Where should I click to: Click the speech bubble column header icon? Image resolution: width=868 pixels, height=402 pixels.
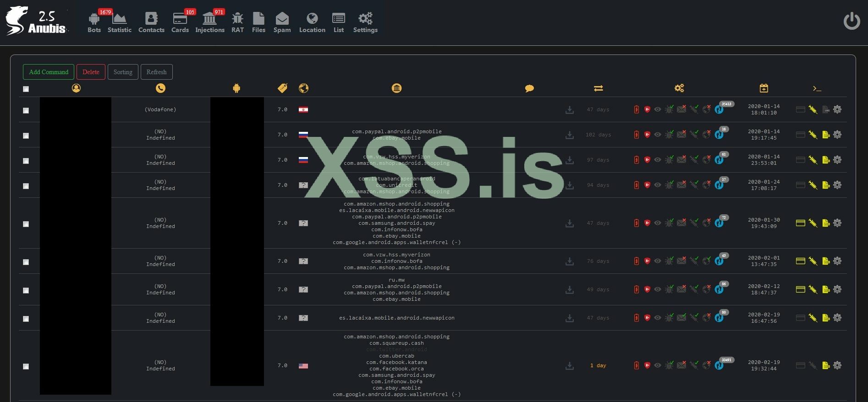529,88
